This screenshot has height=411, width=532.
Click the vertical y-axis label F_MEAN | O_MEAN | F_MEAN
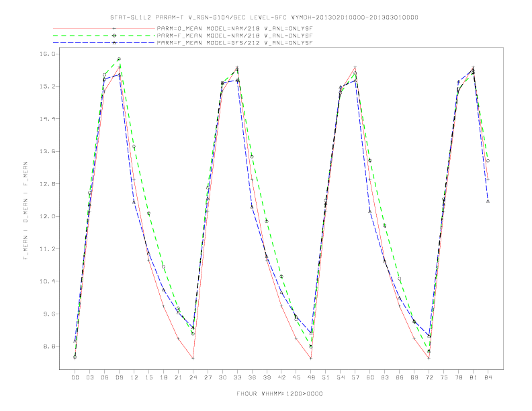[x=26, y=211]
